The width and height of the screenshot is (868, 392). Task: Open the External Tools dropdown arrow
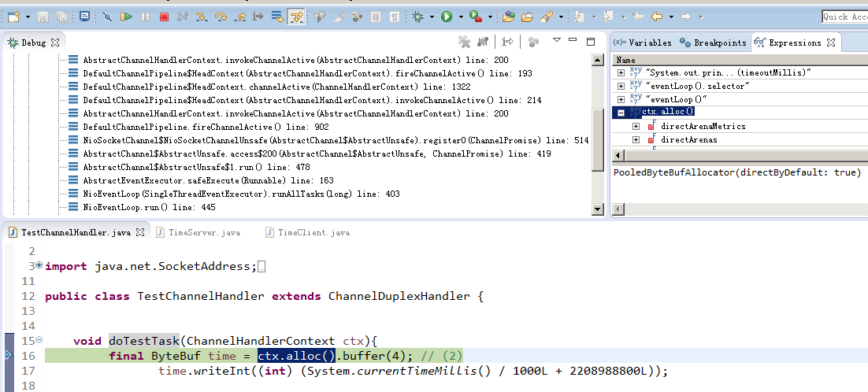[x=490, y=17]
